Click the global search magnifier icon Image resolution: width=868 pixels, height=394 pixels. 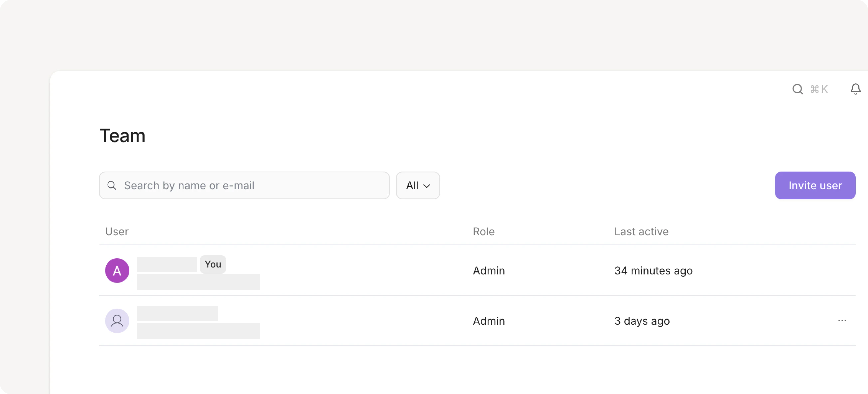[797, 89]
